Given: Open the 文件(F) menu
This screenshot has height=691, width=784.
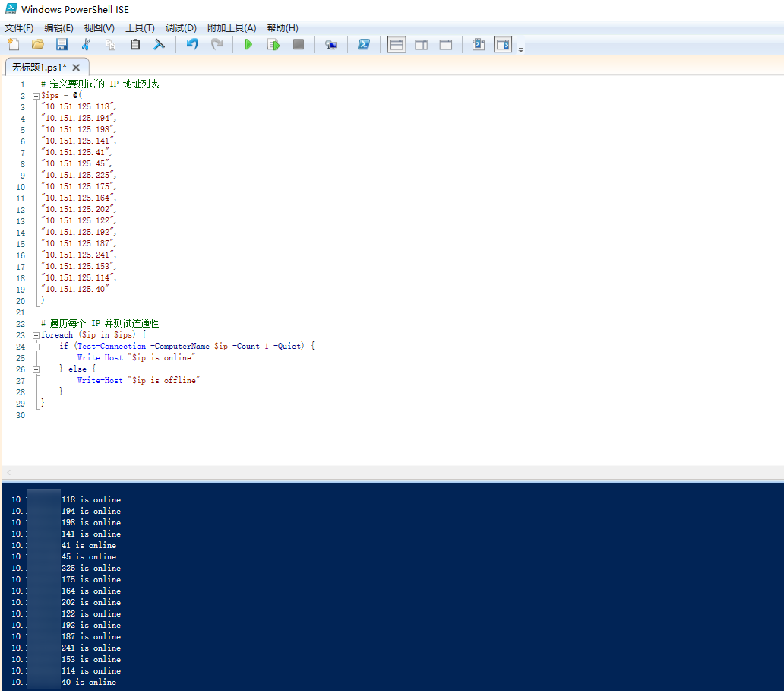Looking at the screenshot, I should (19, 28).
